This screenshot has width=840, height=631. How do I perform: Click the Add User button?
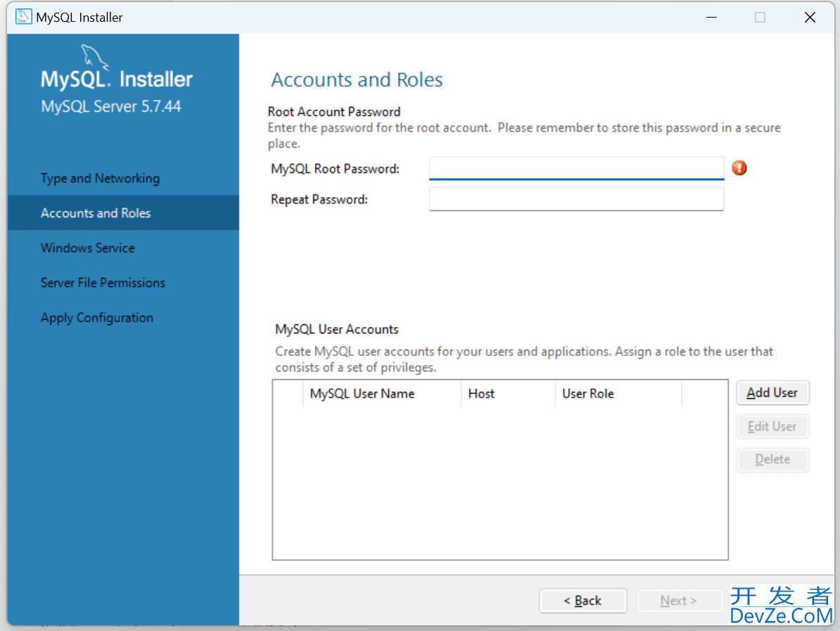point(772,393)
